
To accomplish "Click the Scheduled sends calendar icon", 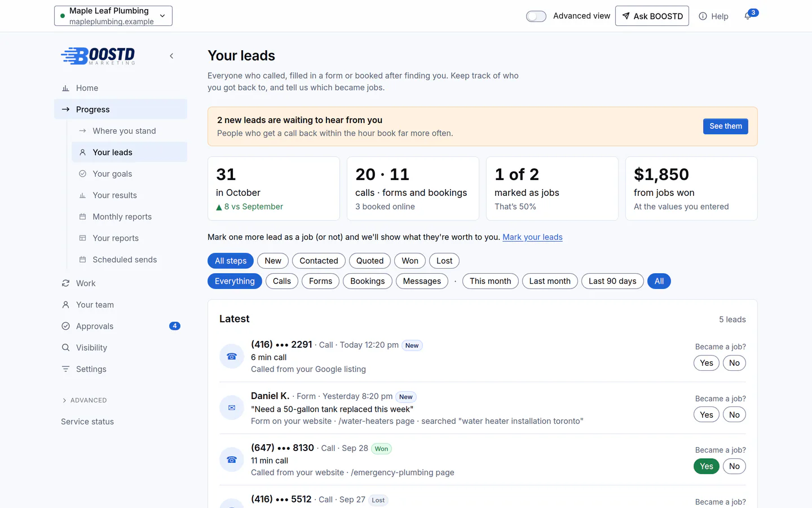I will pyautogui.click(x=82, y=260).
